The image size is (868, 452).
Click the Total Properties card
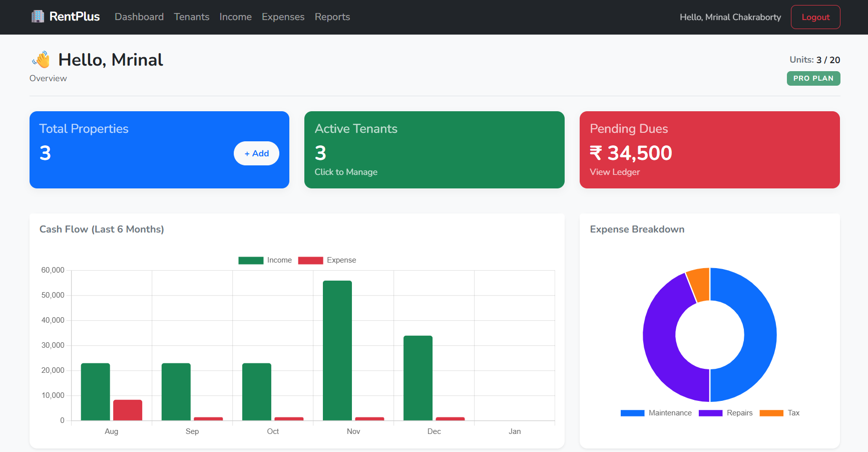[x=159, y=150]
